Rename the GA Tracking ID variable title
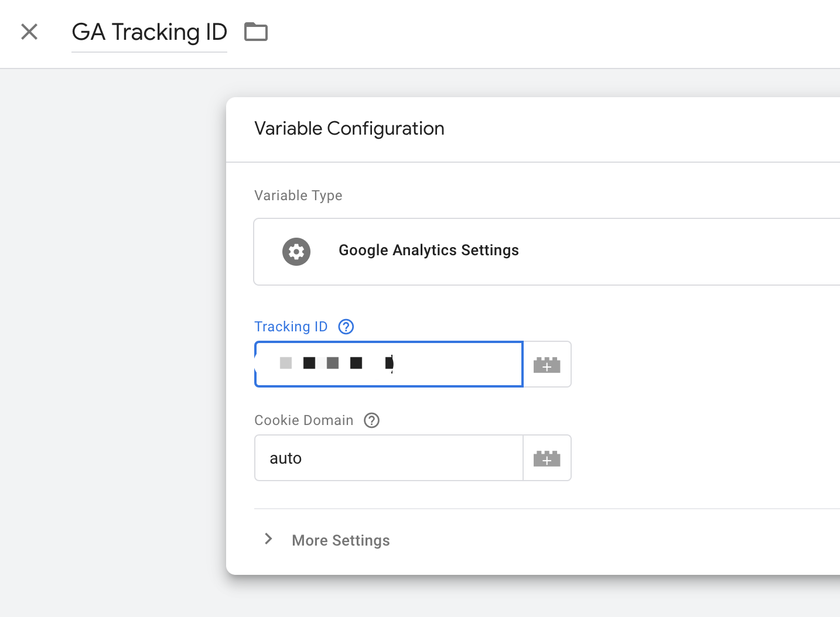The height and width of the screenshot is (617, 840). point(149,32)
